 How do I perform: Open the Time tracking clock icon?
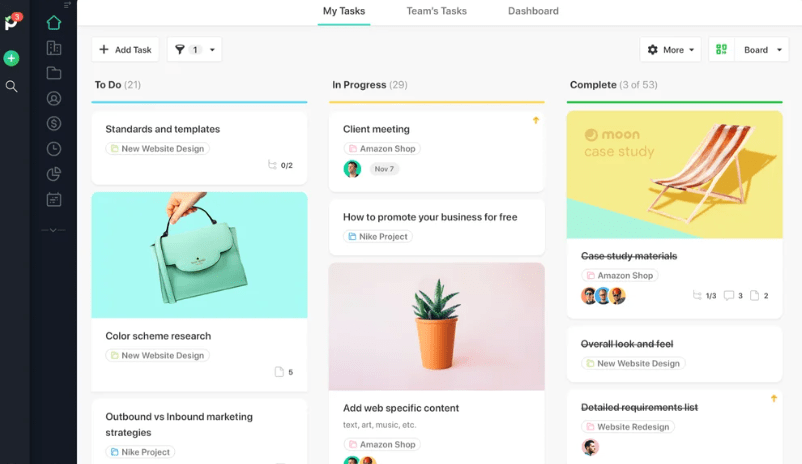point(54,149)
